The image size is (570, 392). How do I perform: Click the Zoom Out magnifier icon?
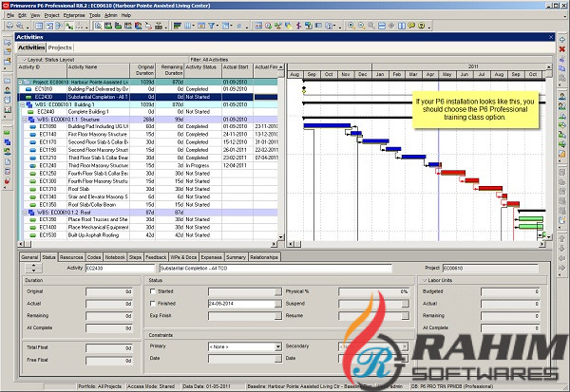361,26
